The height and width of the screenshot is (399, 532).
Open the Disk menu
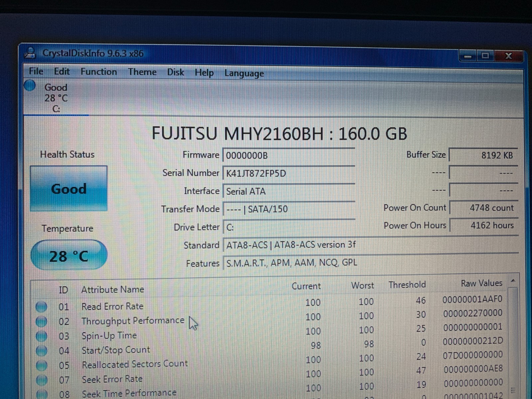176,72
